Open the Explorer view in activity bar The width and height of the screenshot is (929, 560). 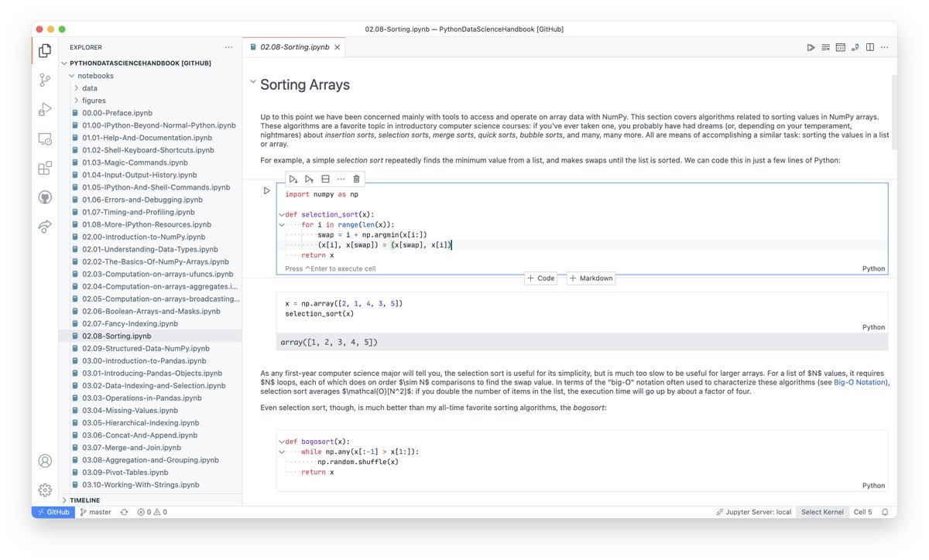click(45, 51)
